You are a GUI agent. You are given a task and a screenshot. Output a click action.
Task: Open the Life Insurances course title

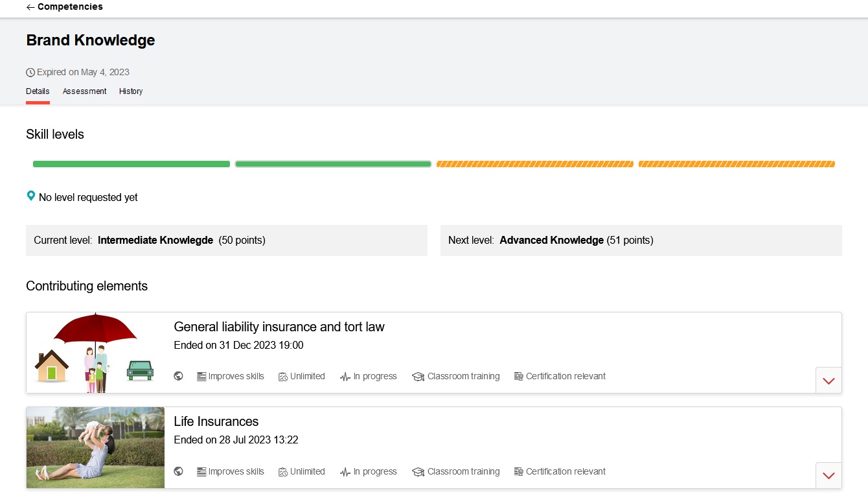point(216,421)
